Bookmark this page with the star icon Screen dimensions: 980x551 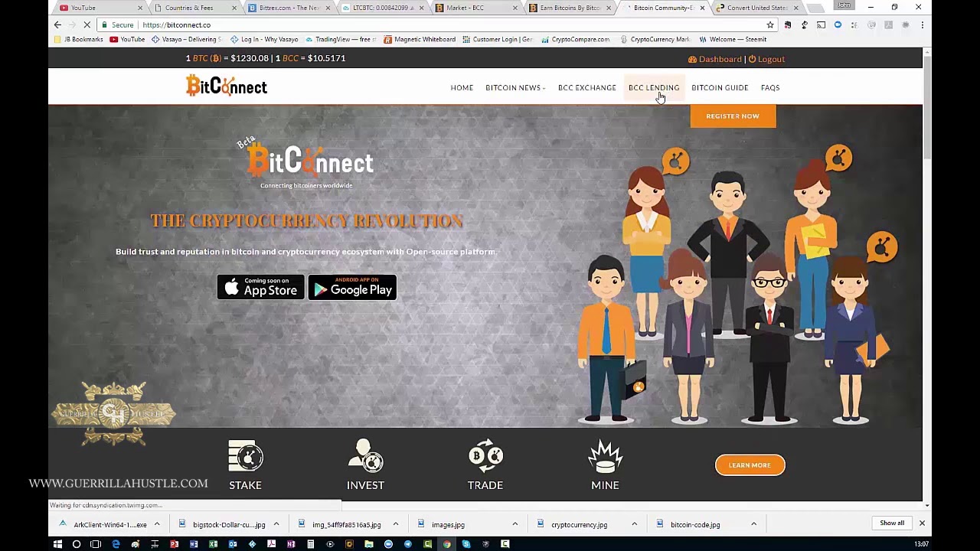click(x=770, y=24)
